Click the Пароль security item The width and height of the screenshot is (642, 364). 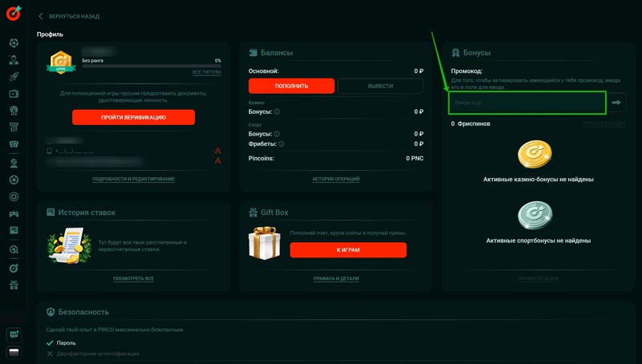tap(61, 343)
